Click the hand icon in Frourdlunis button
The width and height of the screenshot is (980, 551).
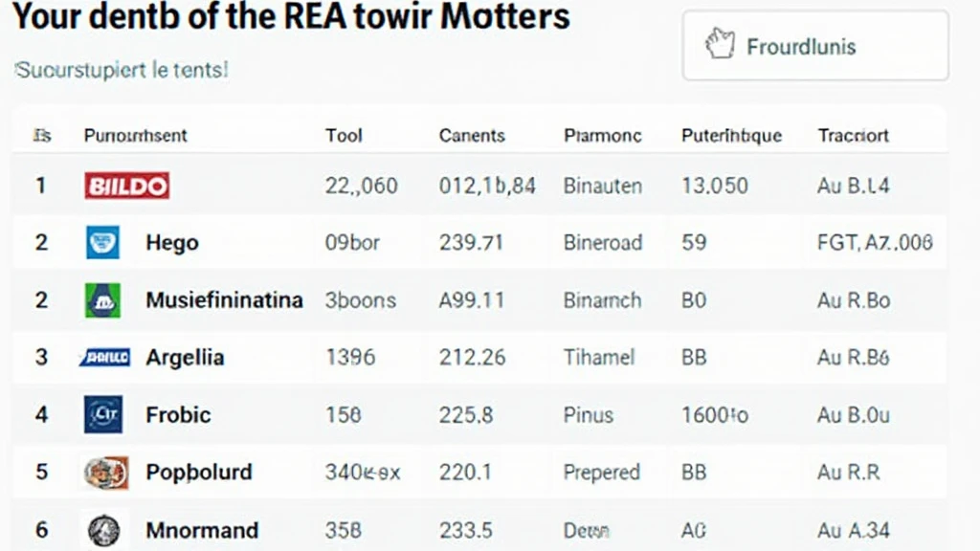[x=719, y=45]
